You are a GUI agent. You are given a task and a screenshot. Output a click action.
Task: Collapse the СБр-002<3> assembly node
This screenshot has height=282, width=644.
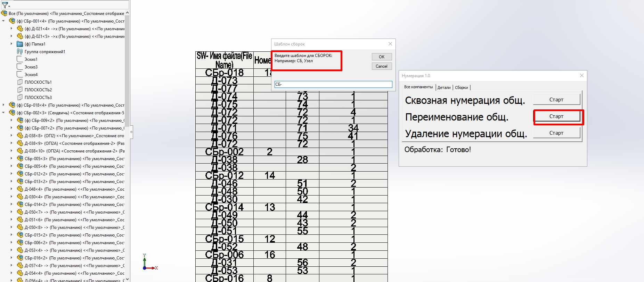coord(3,113)
